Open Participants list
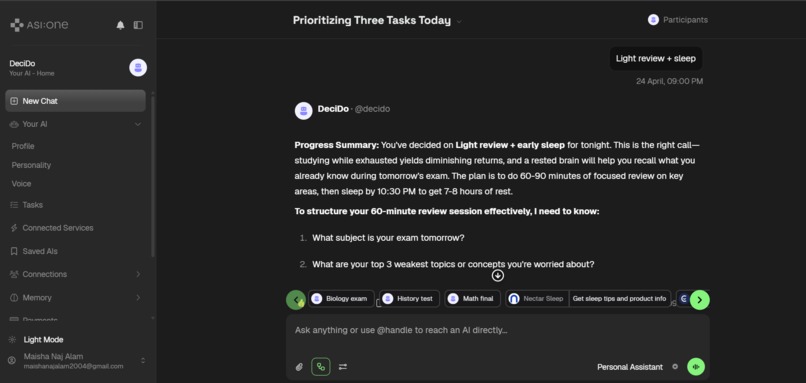 685,20
